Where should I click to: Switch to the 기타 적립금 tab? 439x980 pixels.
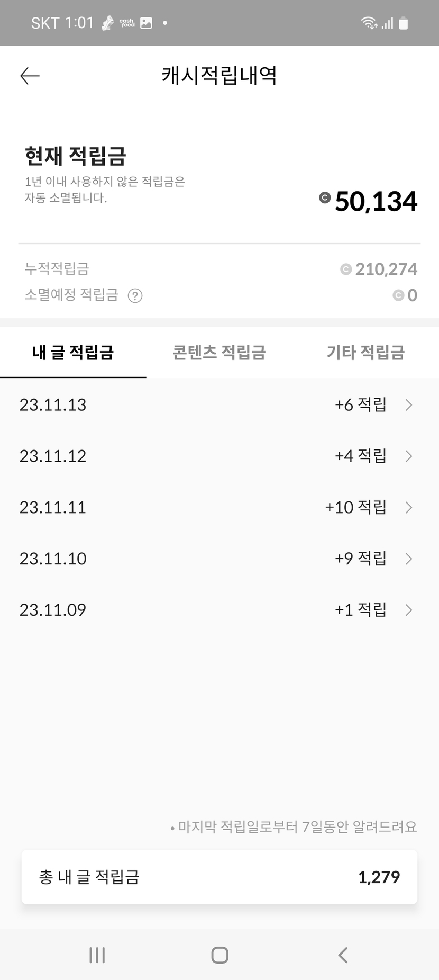click(365, 353)
